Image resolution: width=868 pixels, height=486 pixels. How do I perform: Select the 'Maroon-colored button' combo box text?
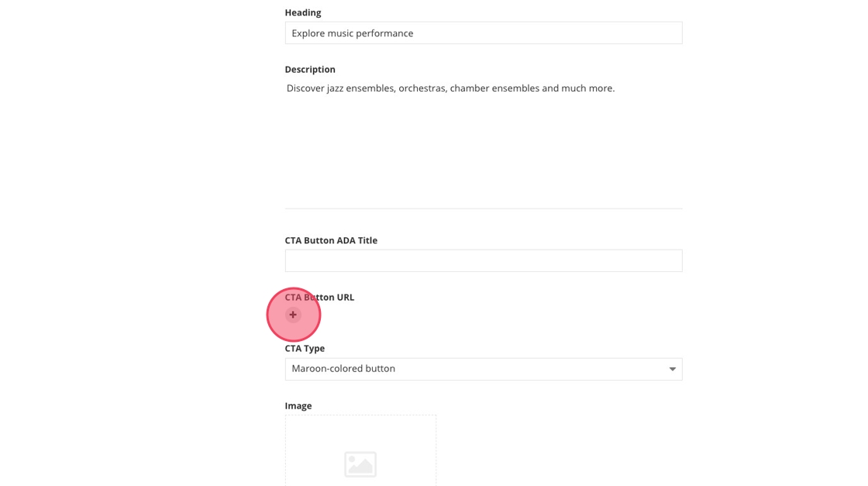click(343, 369)
